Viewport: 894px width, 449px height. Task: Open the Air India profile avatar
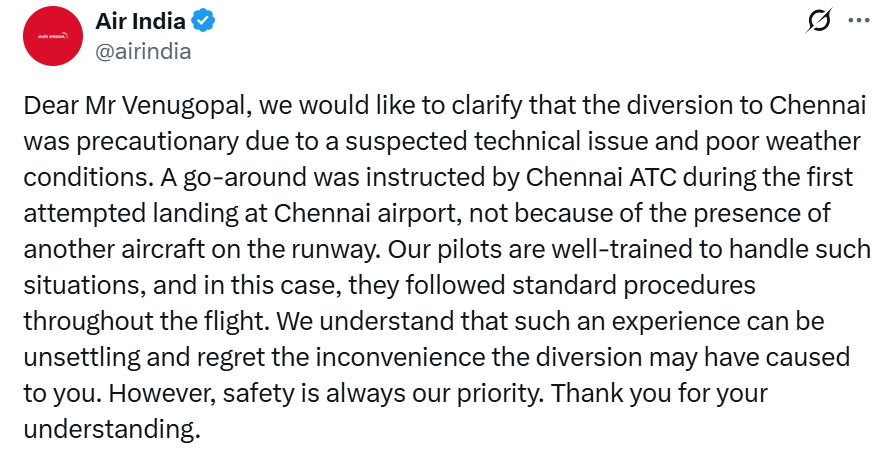pos(52,36)
